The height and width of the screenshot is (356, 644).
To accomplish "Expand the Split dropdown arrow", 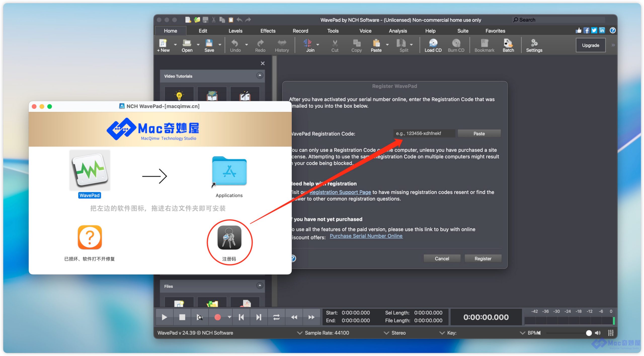I will [x=411, y=45].
